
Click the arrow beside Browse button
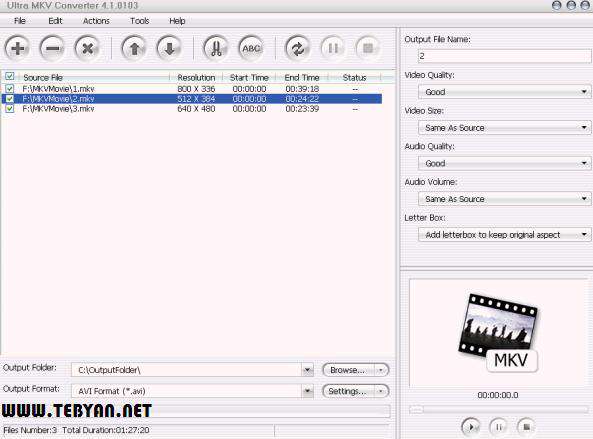381,370
